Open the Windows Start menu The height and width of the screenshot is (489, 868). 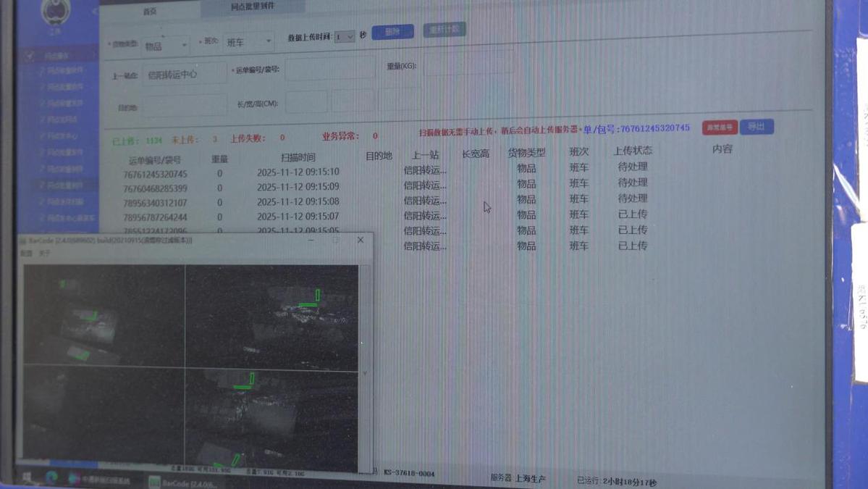[x=28, y=478]
